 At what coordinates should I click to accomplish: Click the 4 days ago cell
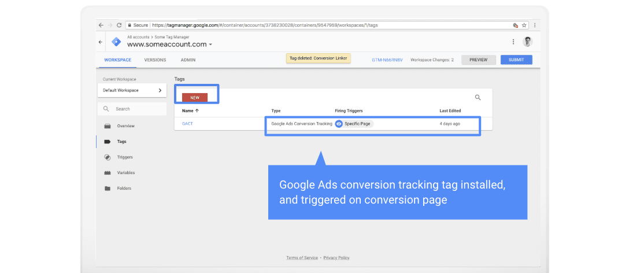(450, 124)
